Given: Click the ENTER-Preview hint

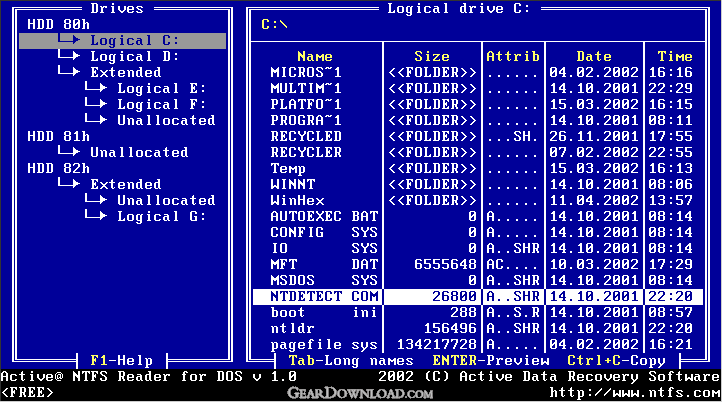Looking at the screenshot, I should pos(491,361).
